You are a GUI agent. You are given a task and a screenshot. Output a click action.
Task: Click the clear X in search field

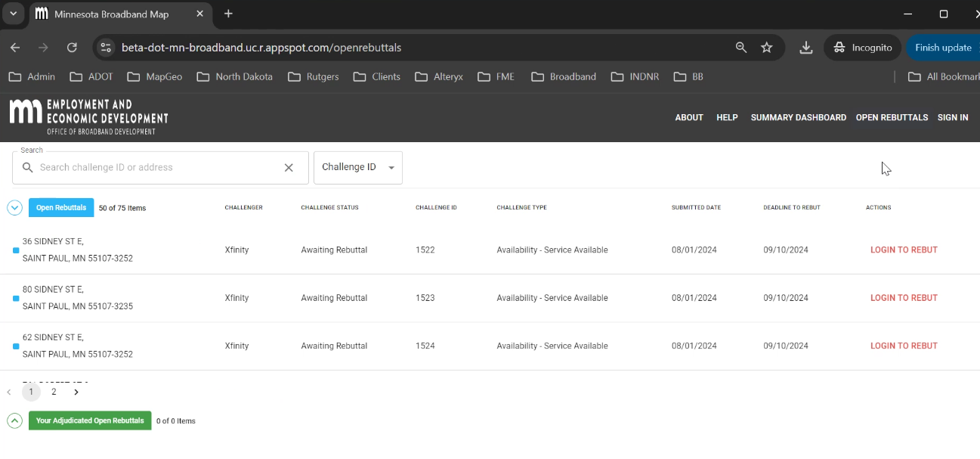pos(289,168)
